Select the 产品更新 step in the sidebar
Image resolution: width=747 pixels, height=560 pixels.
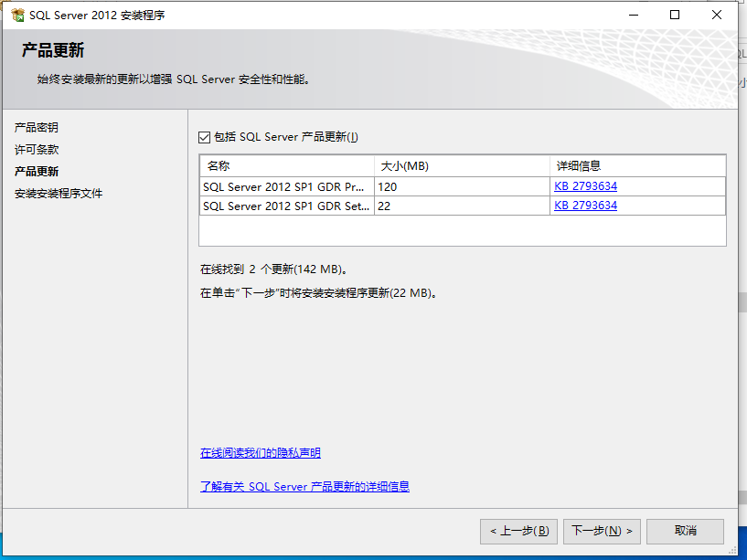click(37, 172)
